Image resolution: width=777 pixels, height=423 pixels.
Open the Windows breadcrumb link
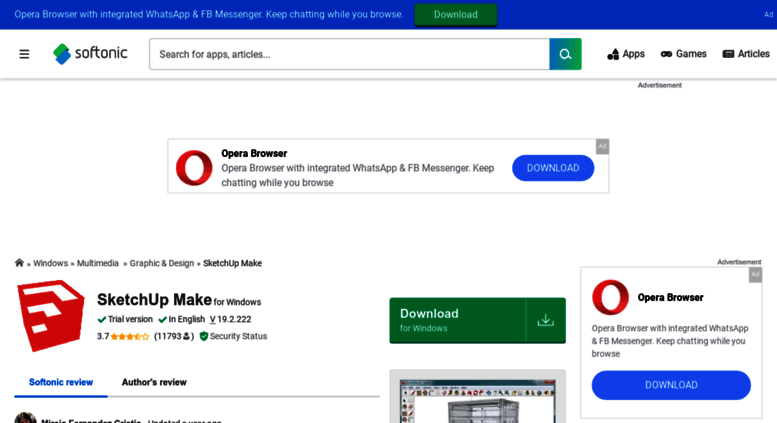51,263
